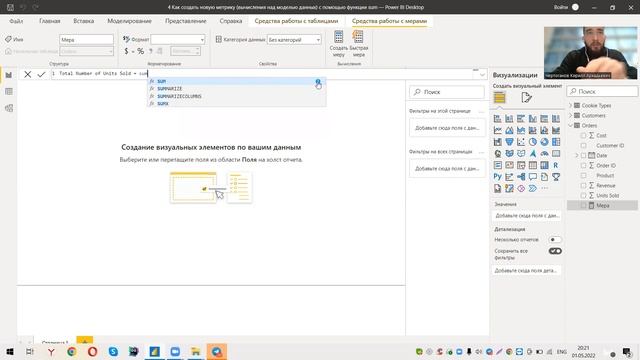This screenshot has height=360, width=640.
Task: Click the measure name field Мера
Action: coord(86,40)
